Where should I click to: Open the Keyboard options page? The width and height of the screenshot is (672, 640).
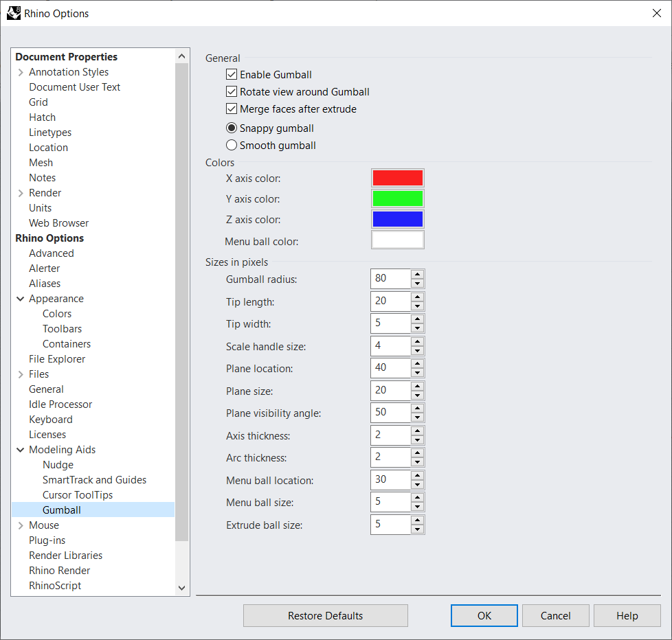(50, 420)
